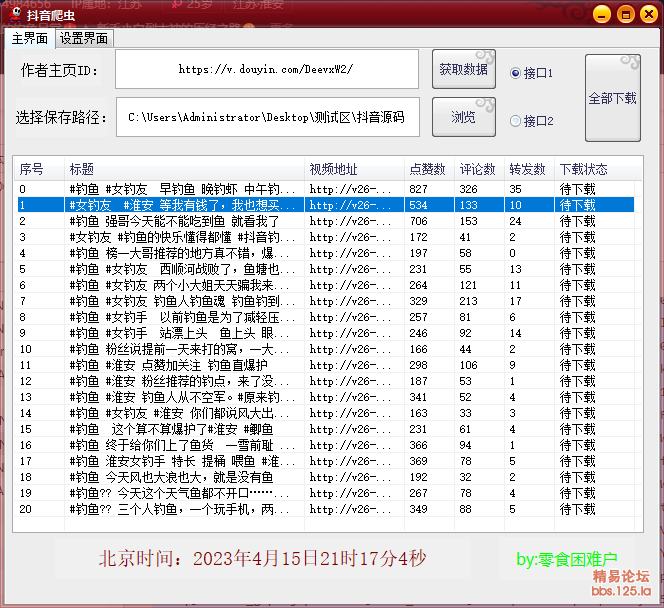This screenshot has height=608, width=664.
Task: Select row 12 titled 粉丝推荐的钓点
Action: [326, 381]
